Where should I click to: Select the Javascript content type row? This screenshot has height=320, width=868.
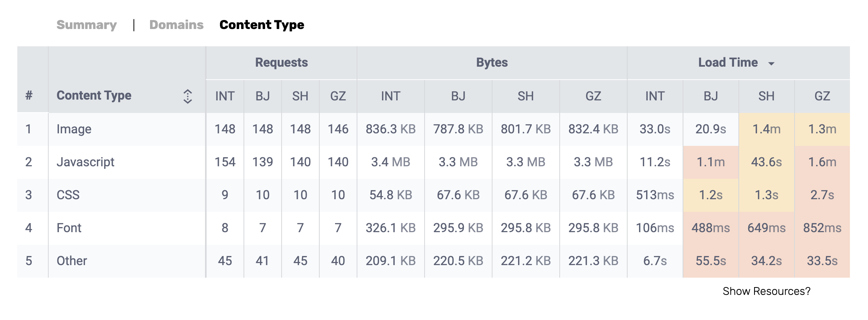pyautogui.click(x=85, y=162)
